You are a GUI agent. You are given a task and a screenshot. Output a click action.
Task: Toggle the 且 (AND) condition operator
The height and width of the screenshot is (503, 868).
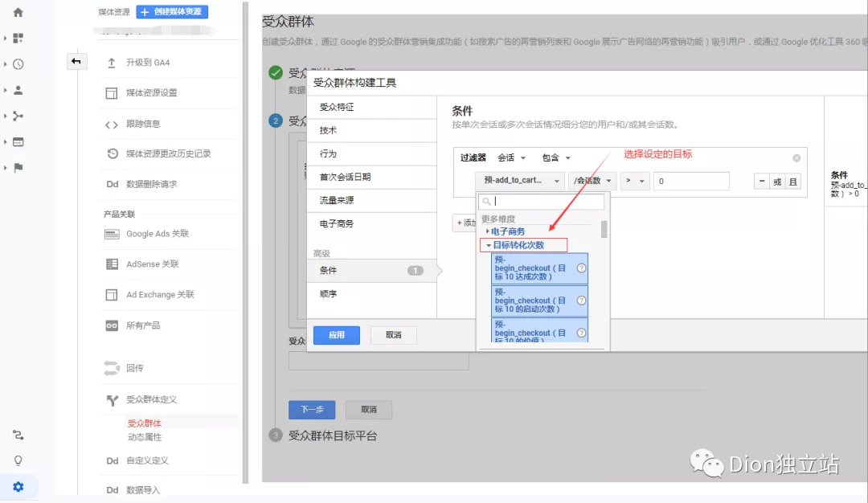[793, 181]
